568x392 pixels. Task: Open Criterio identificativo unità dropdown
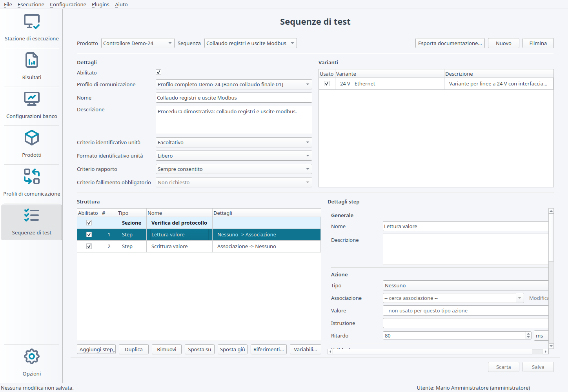tap(234, 142)
